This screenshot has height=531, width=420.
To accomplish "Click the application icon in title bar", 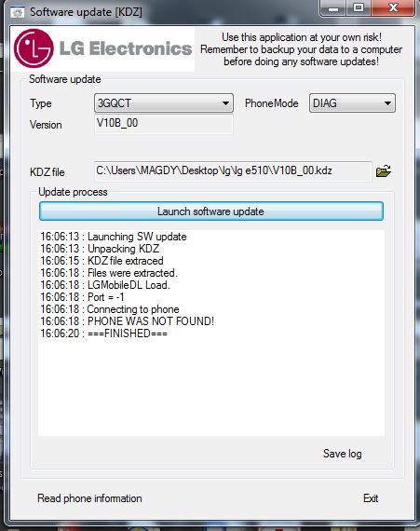I will [18, 12].
